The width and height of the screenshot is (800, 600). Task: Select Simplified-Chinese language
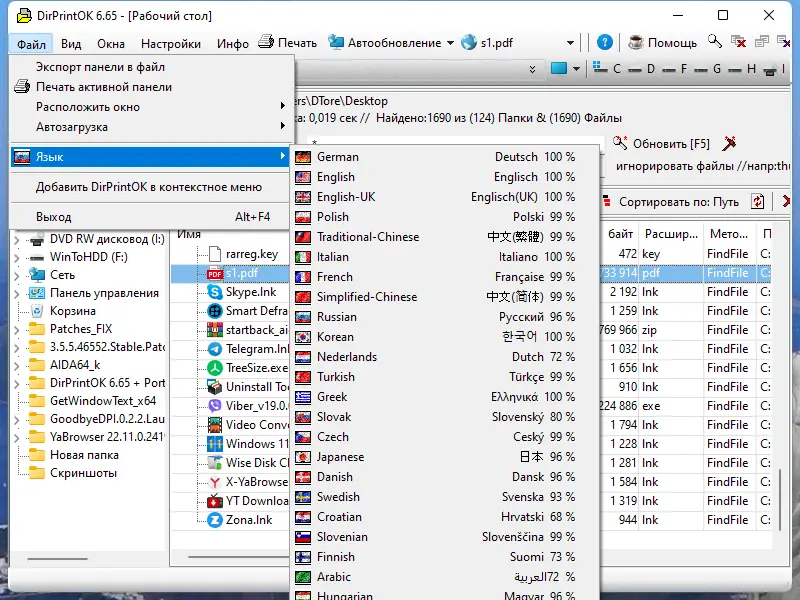click(444, 296)
